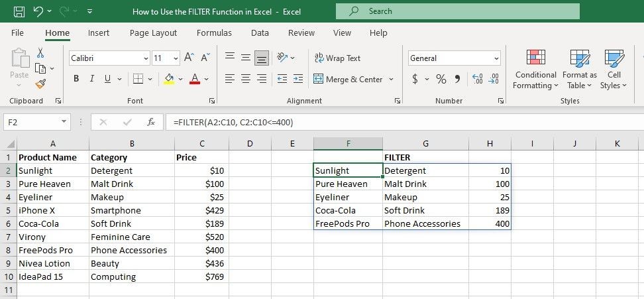Select the Format Painter brush icon
This screenshot has width=644, height=299.
(40, 84)
